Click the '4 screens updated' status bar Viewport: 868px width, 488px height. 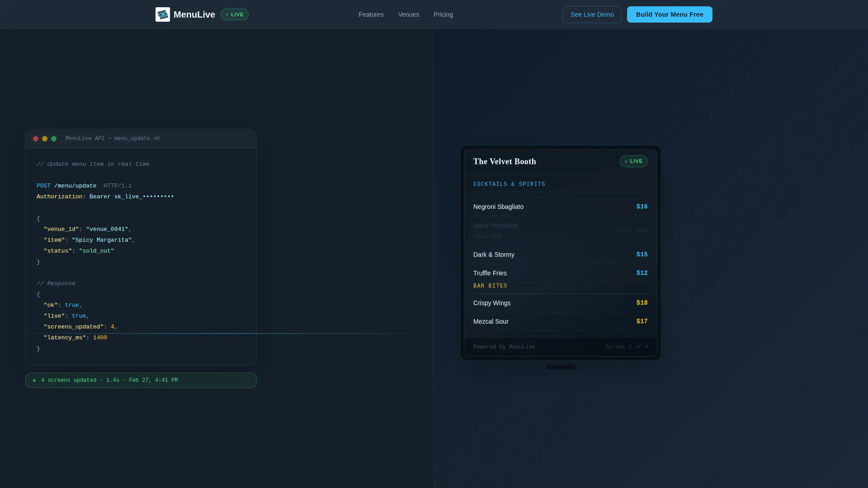(141, 380)
